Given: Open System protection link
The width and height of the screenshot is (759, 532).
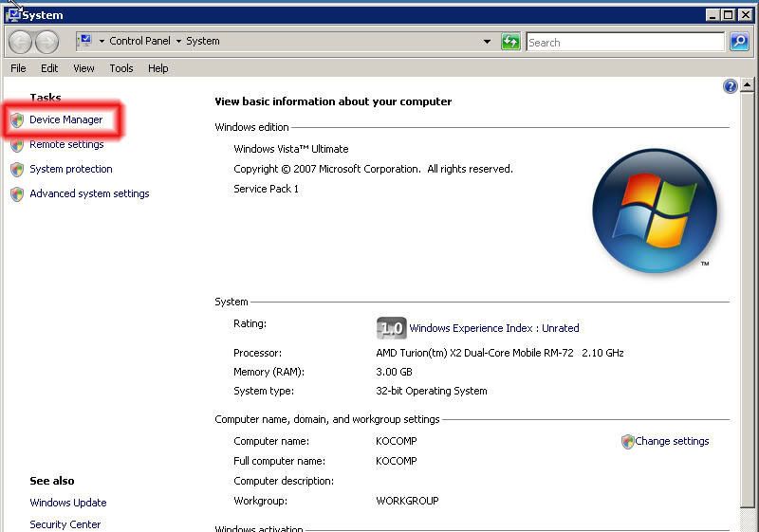Looking at the screenshot, I should pyautogui.click(x=70, y=169).
